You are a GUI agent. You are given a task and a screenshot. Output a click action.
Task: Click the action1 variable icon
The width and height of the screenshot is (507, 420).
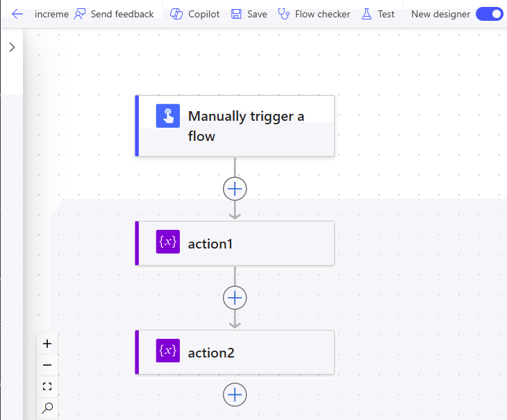(x=168, y=243)
